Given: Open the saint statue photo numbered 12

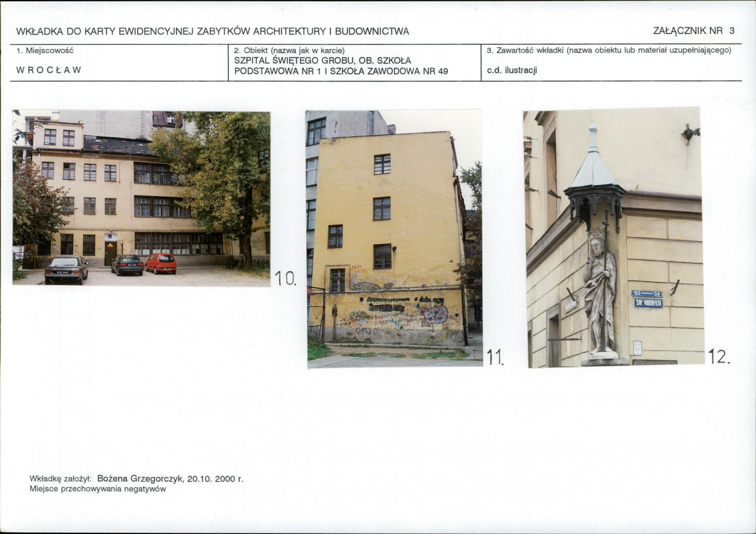Looking at the screenshot, I should pos(613,237).
